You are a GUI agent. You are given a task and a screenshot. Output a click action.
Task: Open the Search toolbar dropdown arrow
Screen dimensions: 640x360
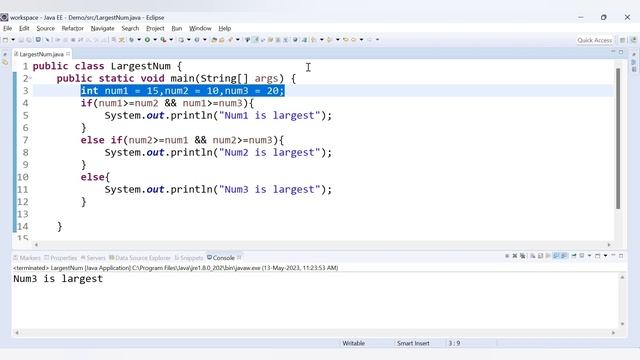pyautogui.click(x=238, y=40)
